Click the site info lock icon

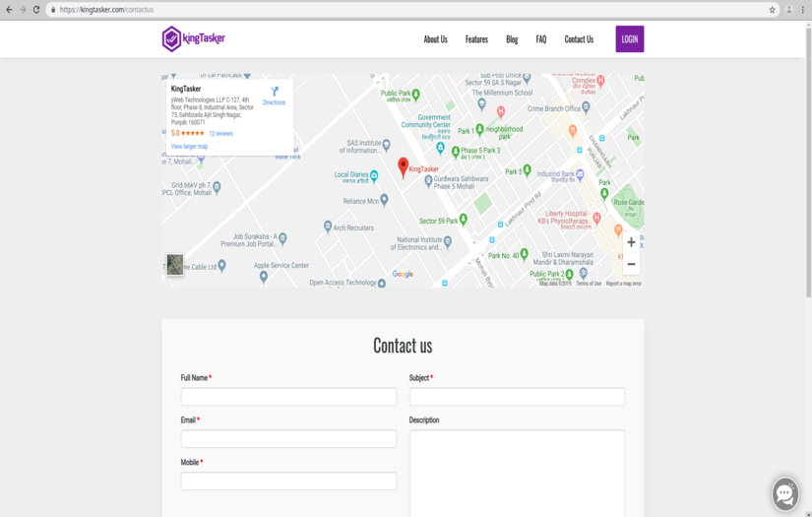tap(53, 9)
